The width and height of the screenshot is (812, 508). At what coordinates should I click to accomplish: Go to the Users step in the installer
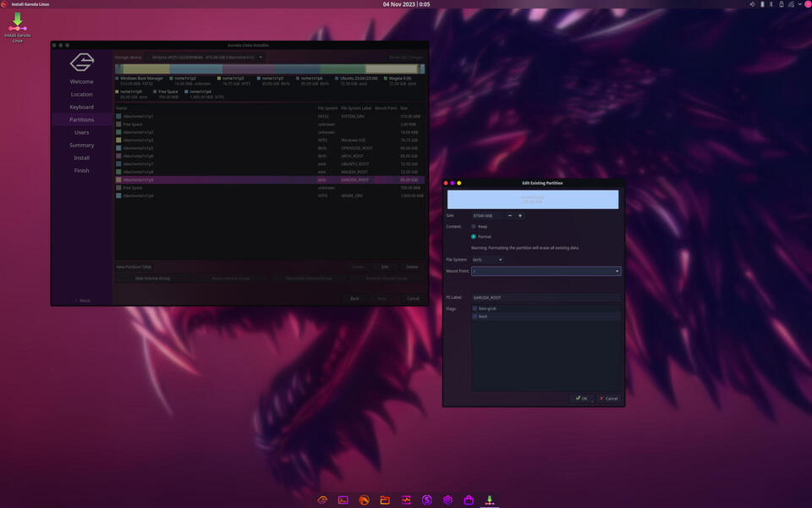coord(82,133)
